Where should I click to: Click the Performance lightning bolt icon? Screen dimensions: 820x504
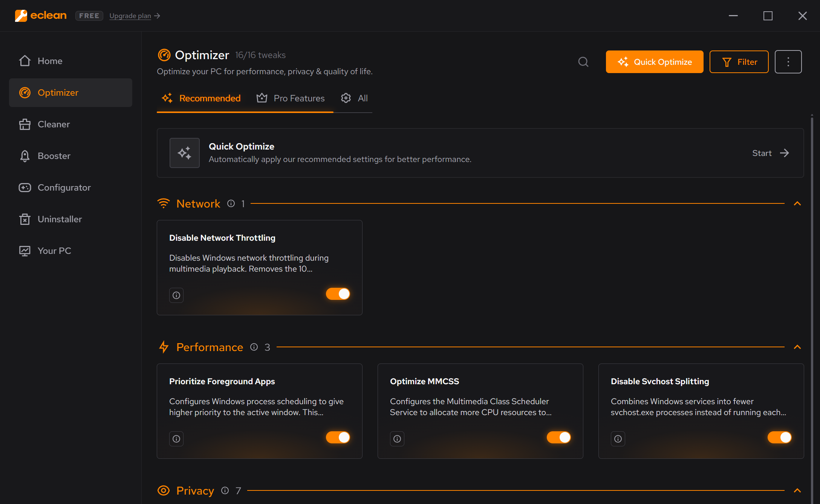pos(164,347)
